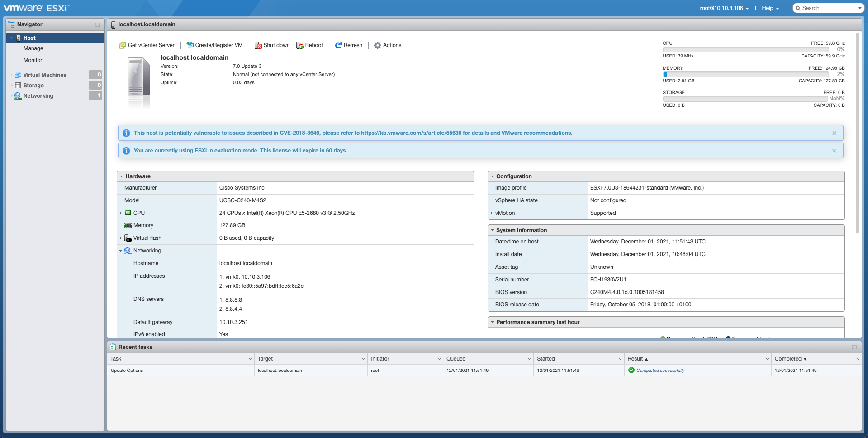Viewport: 868px width, 438px height.
Task: Click inside the Search input field
Action: pos(829,8)
